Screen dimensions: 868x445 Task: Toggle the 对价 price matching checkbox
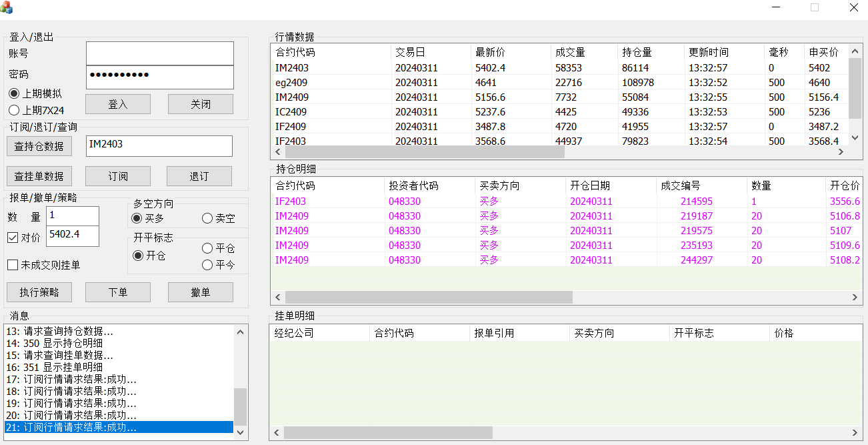tap(11, 237)
